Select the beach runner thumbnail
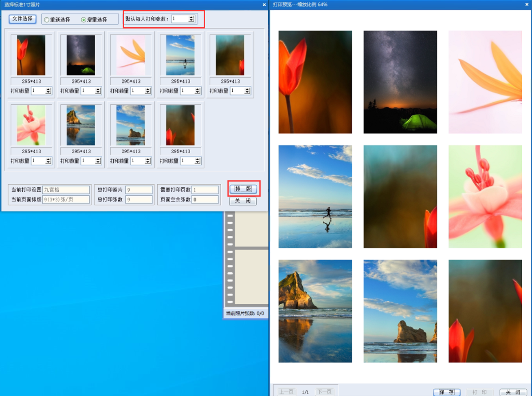The image size is (532, 396). (x=180, y=55)
